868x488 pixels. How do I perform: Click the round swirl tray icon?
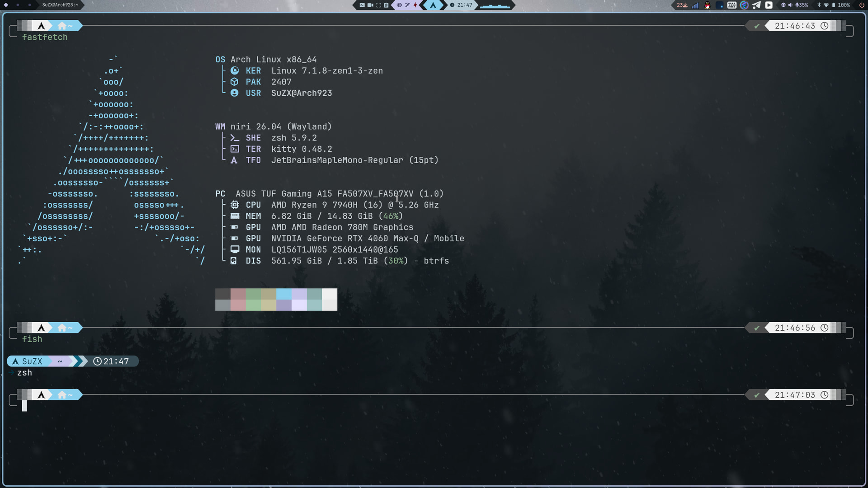tap(744, 5)
